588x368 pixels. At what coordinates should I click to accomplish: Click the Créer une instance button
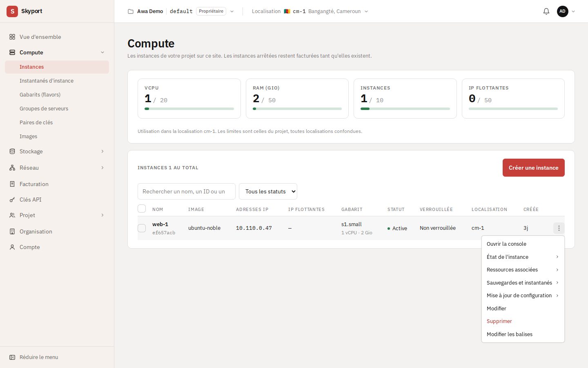coord(533,168)
